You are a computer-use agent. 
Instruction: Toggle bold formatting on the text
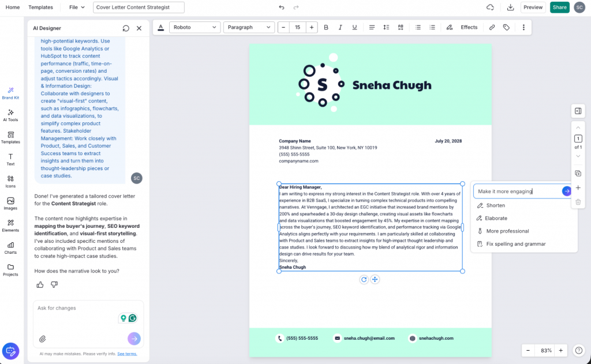click(x=326, y=27)
